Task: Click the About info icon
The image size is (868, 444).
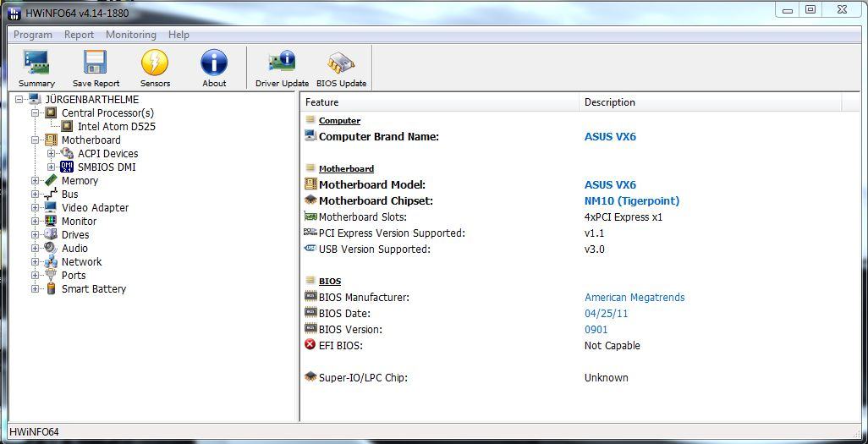Action: (x=214, y=62)
